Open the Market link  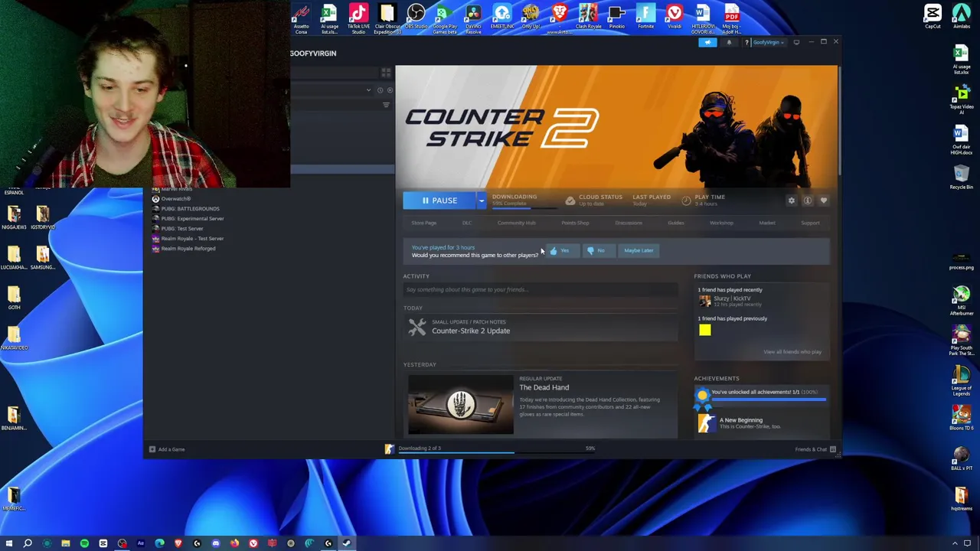pos(767,223)
